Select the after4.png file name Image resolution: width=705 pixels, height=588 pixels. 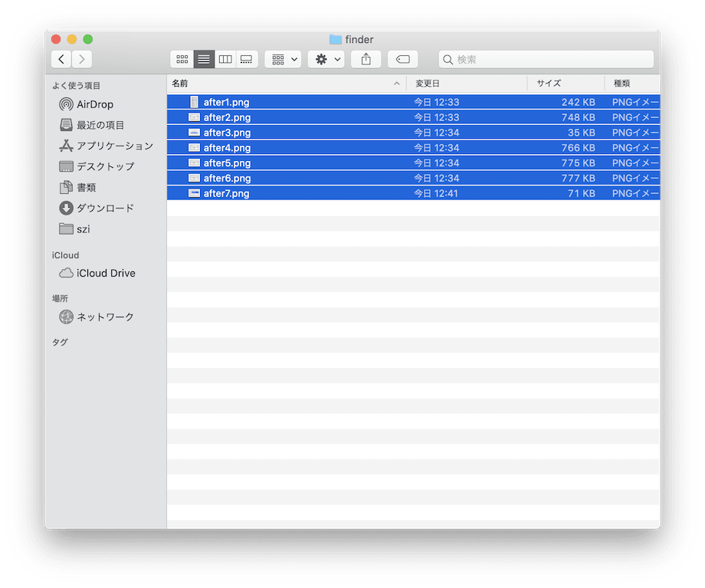click(x=227, y=147)
